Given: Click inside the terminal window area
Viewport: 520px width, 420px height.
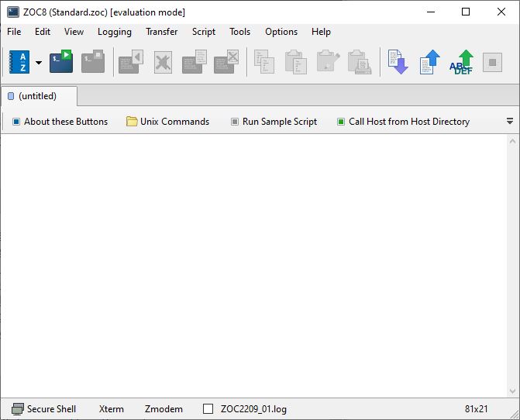Looking at the screenshot, I should tap(254, 266).
